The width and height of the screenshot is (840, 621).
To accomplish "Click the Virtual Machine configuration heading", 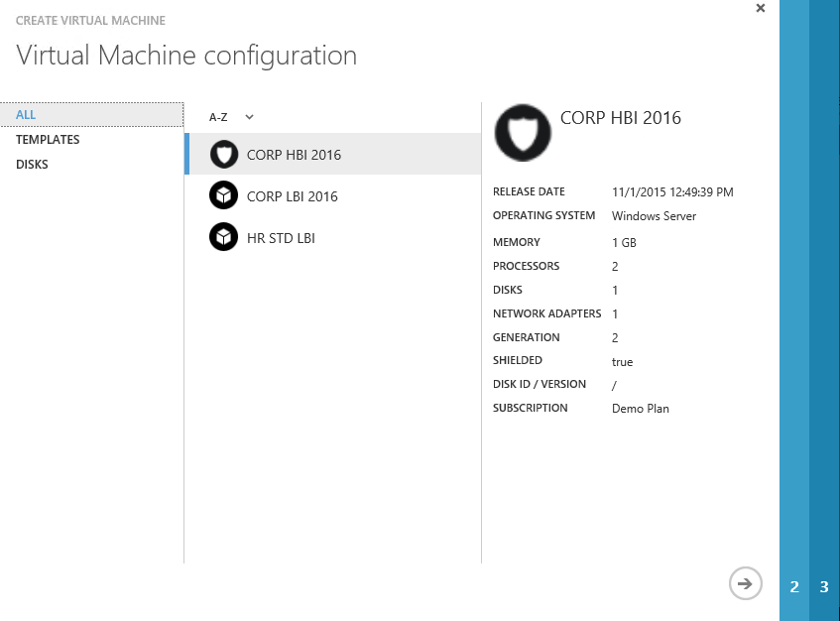I will (186, 56).
